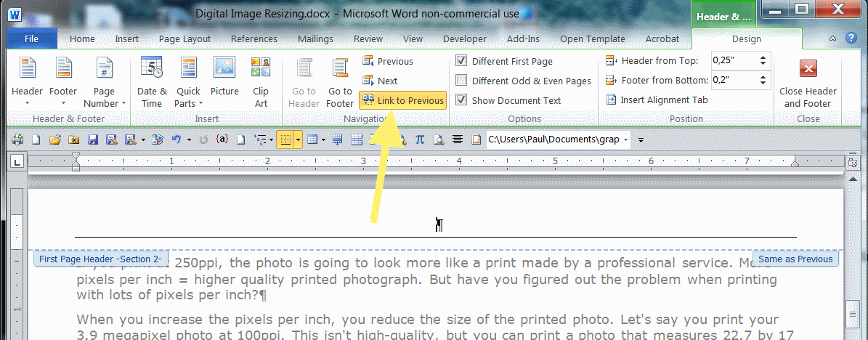Click the right indent marker on ruler
Screen dimensions: 868x340
(x=795, y=162)
